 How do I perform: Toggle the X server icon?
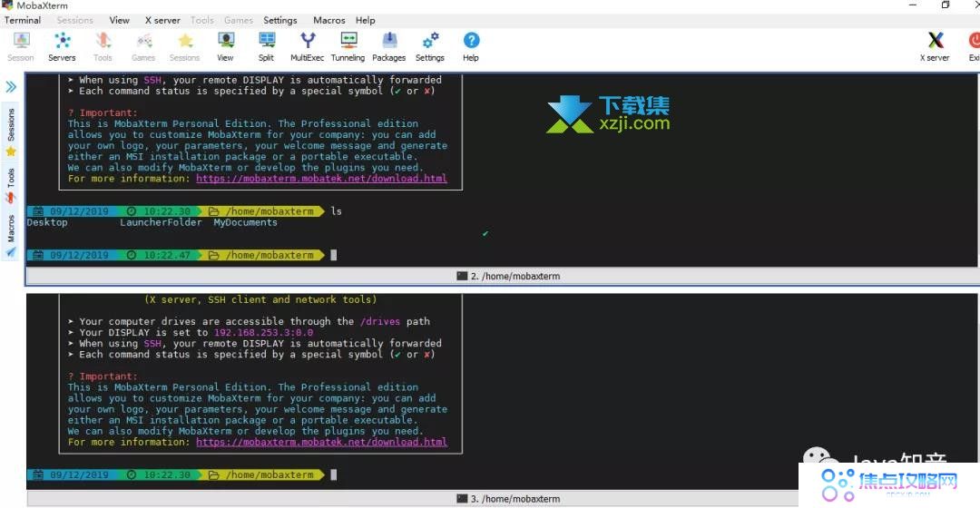pos(935,47)
